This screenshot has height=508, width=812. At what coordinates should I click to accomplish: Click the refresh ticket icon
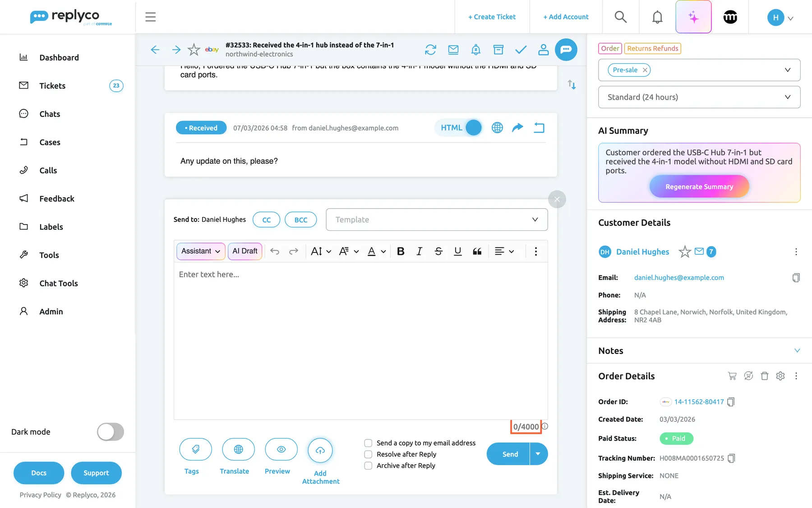[x=431, y=50]
